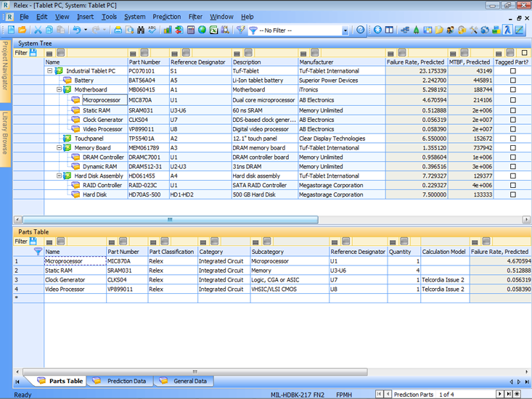Click the Open folder toolbar icon
532x399 pixels.
click(22, 30)
